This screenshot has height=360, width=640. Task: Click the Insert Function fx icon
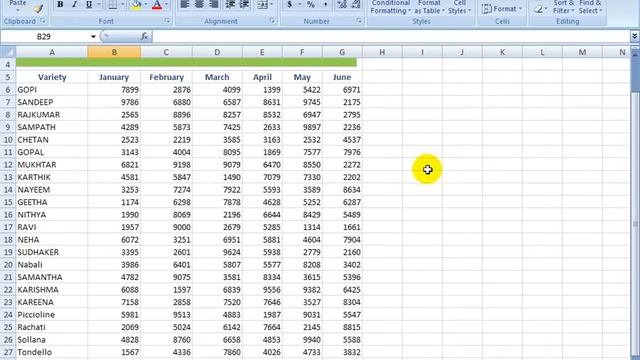point(144,37)
